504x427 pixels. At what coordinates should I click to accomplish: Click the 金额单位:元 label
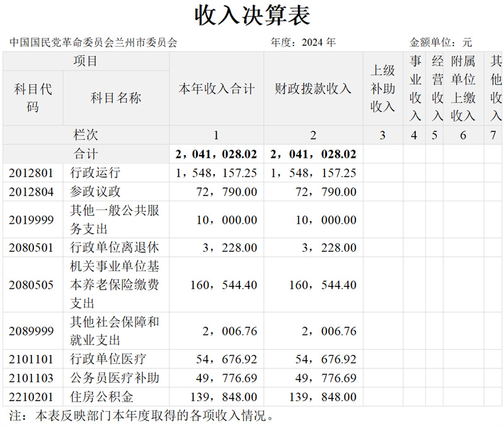(440, 42)
